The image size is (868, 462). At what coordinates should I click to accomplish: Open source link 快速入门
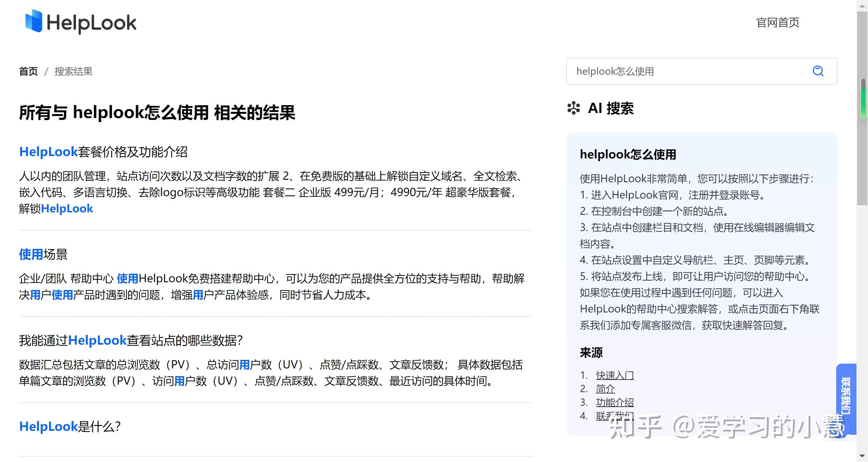click(615, 375)
